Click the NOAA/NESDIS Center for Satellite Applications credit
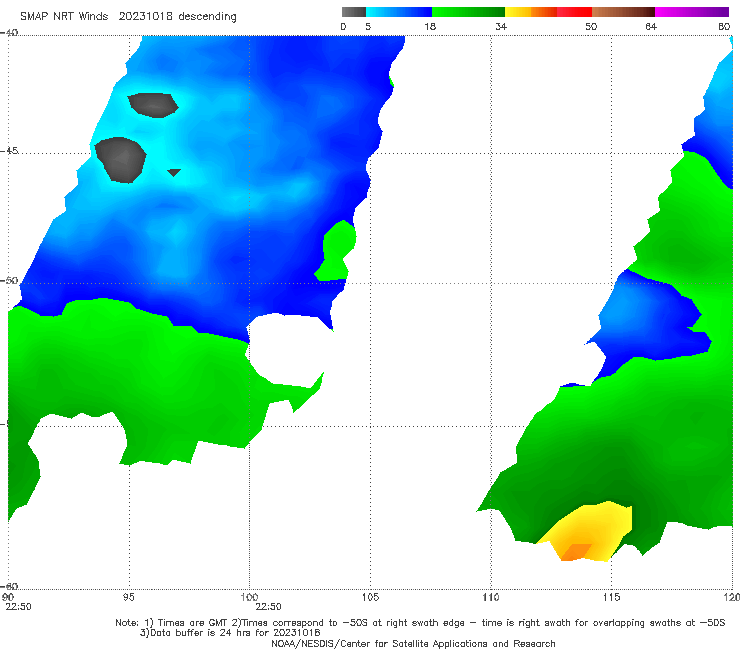Viewport: 740px width, 650px height. pos(413,643)
